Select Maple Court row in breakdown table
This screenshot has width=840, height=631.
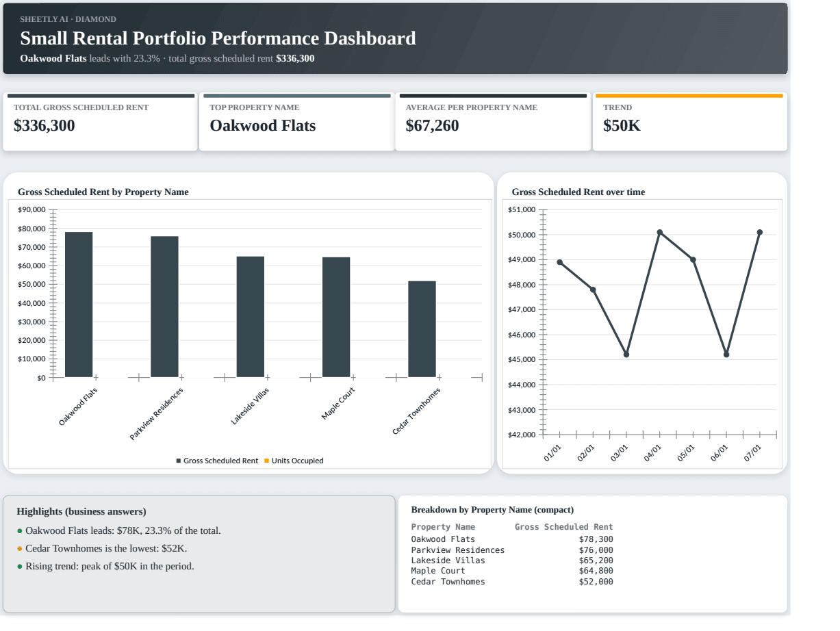[512, 571]
